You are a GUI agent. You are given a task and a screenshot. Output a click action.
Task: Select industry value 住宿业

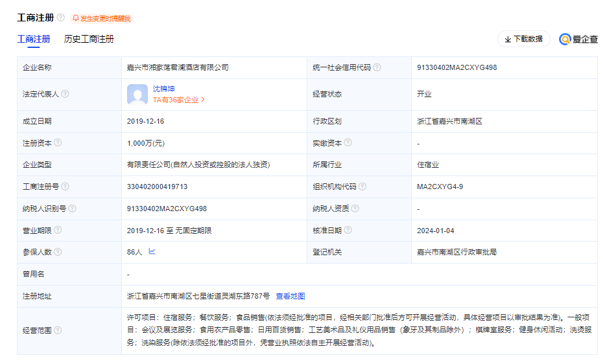point(428,165)
